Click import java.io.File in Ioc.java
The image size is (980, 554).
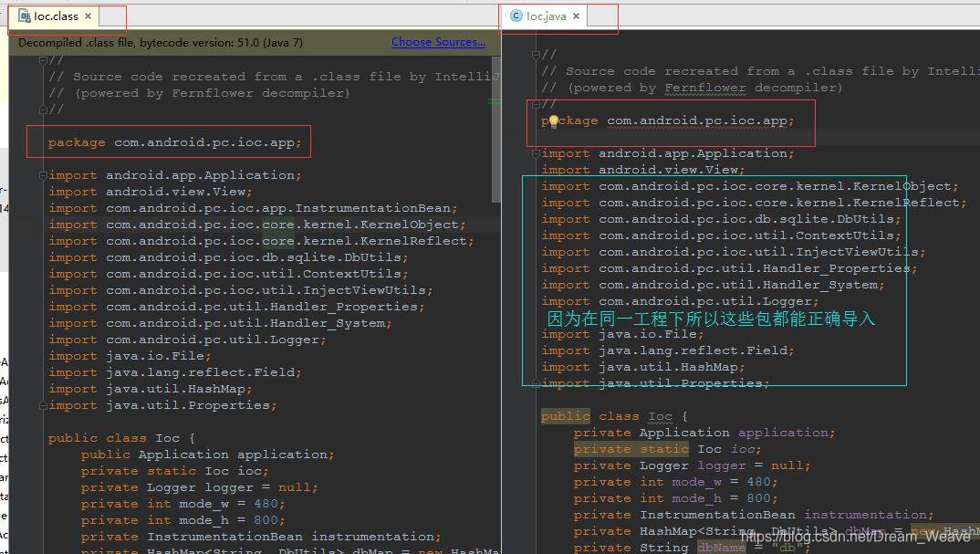[622, 334]
